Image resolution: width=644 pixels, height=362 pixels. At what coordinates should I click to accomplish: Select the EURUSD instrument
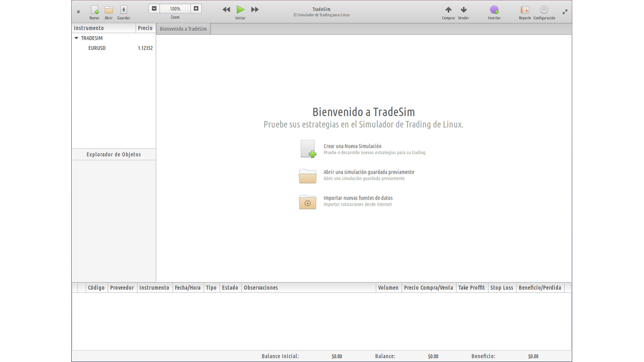coord(97,47)
